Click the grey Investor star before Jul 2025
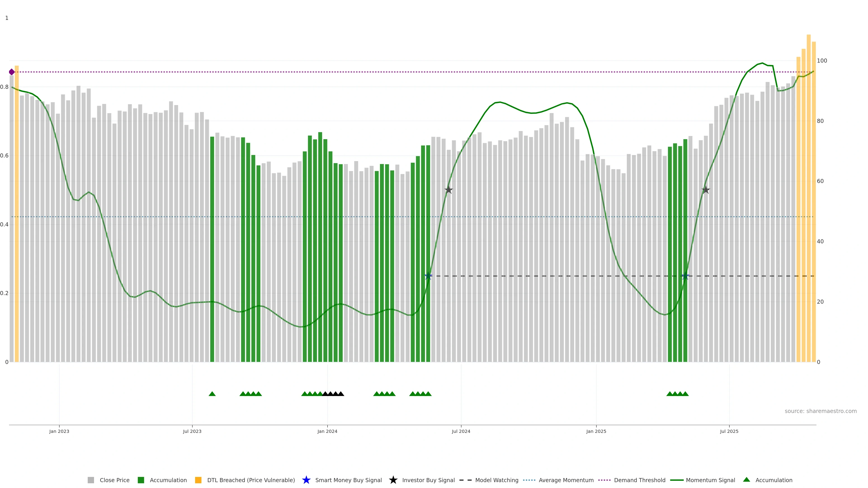Image resolution: width=868 pixels, height=488 pixels. click(x=705, y=190)
